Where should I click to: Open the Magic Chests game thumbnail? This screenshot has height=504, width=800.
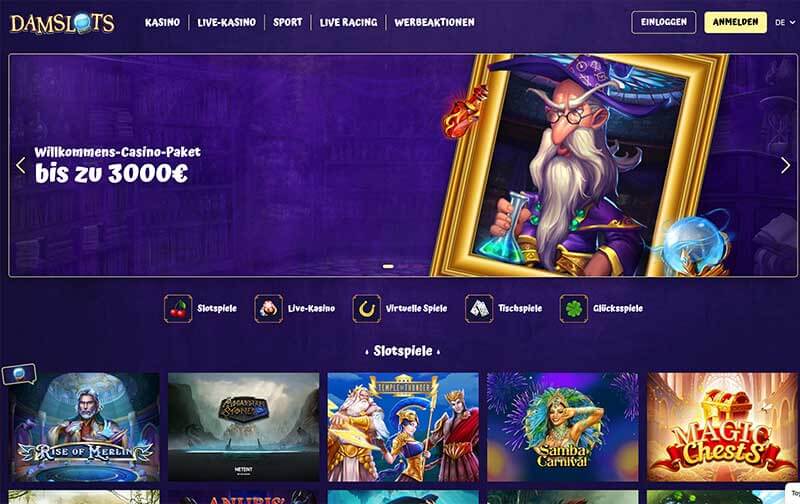click(x=722, y=427)
